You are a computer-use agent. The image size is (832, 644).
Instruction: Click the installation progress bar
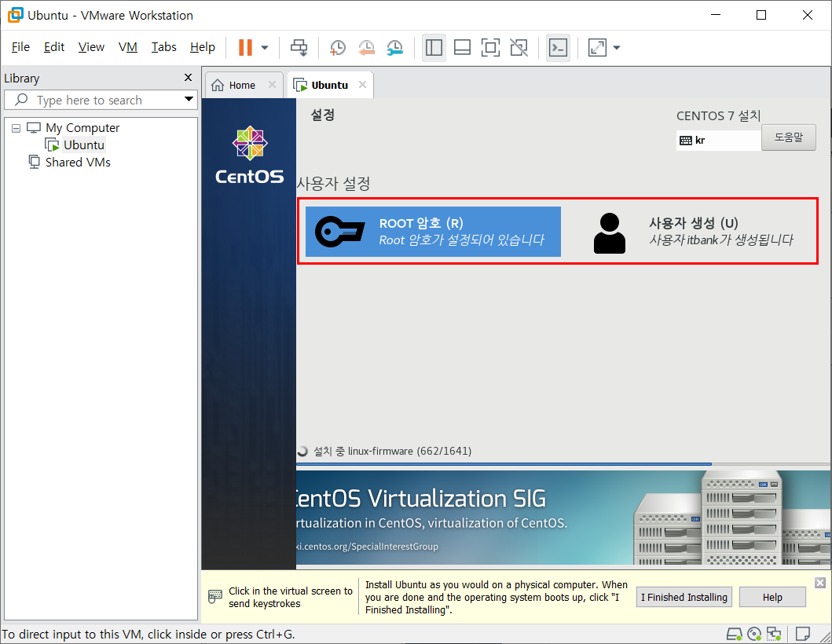coord(563,464)
